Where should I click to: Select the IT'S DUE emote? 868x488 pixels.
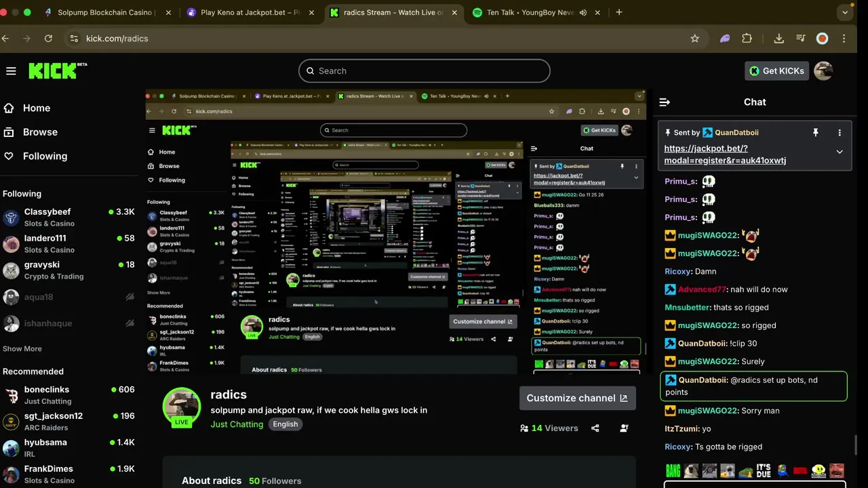(764, 470)
